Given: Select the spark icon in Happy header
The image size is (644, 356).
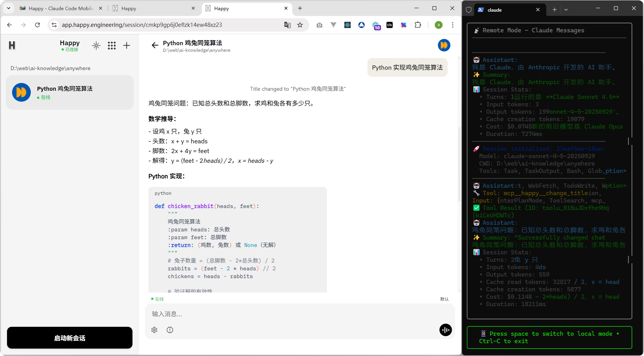Looking at the screenshot, I should tap(96, 46).
